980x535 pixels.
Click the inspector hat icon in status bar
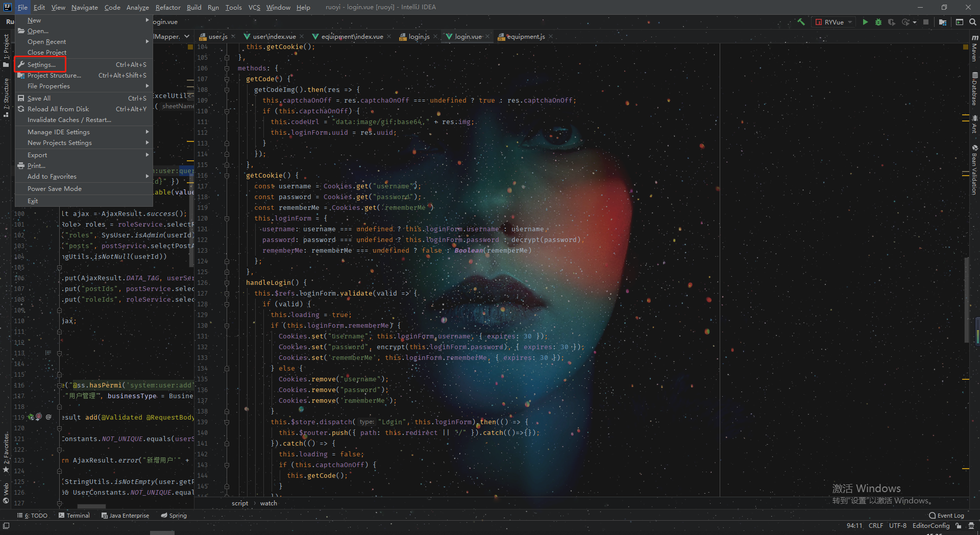click(x=971, y=526)
